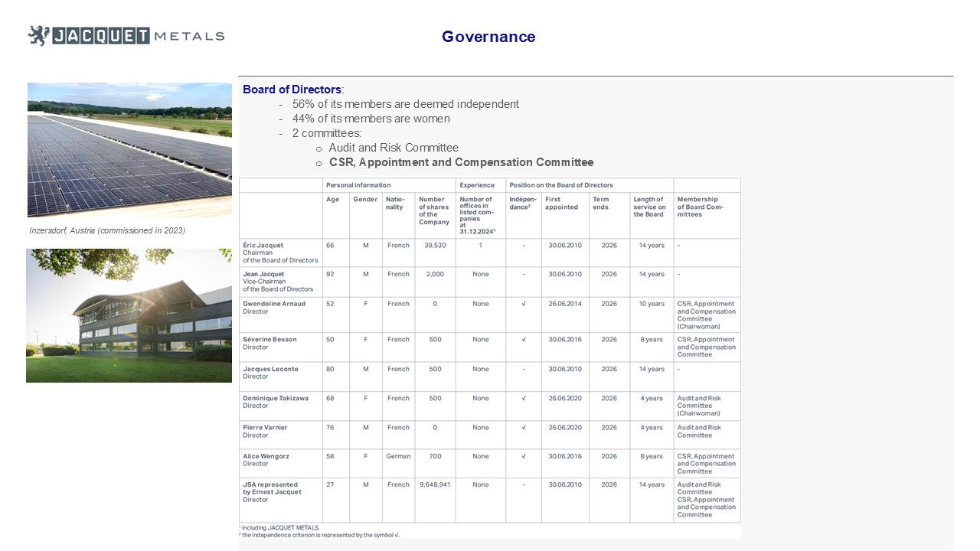This screenshot has width=980, height=551.
Task: Select the 44% members are women line
Action: [371, 119]
